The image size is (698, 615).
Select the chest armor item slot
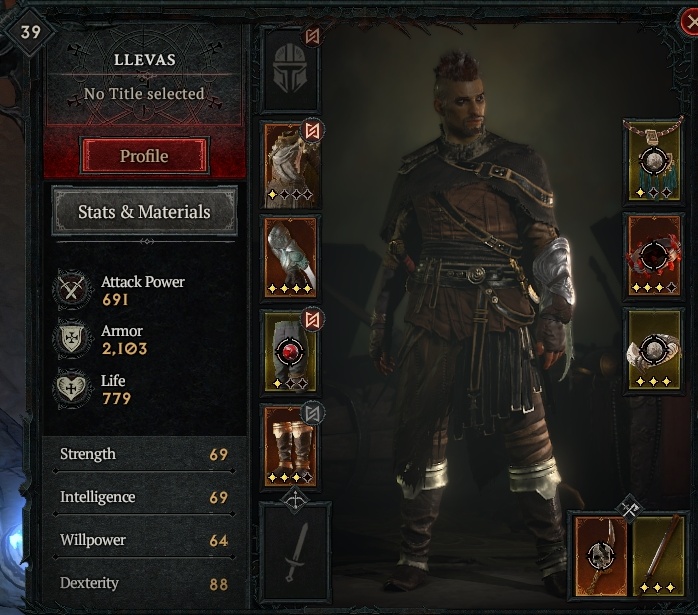click(290, 165)
